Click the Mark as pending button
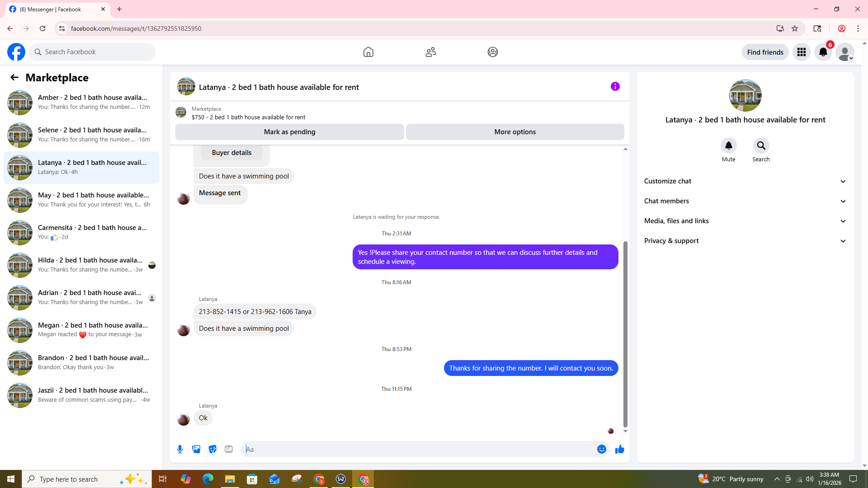This screenshot has width=868, height=488. 289,132
